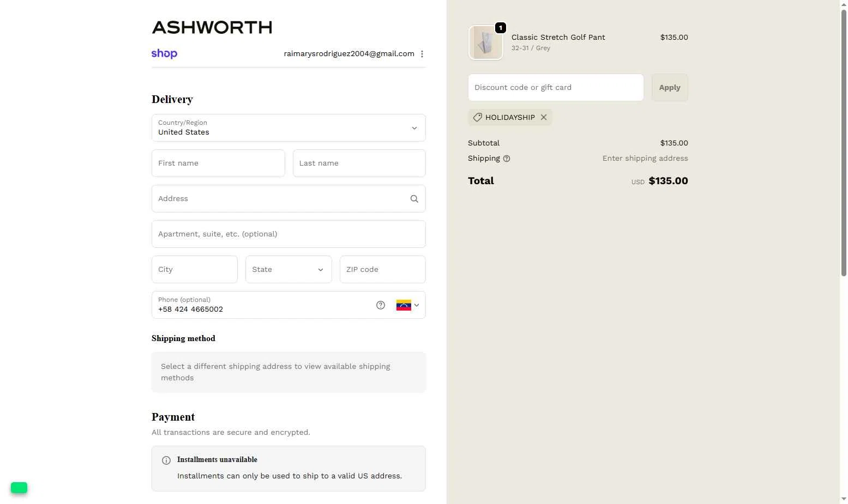Focus the First name field
848x504 pixels.
218,163
